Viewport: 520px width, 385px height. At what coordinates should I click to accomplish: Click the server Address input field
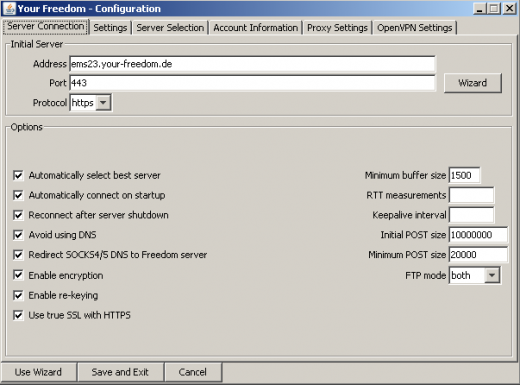[252, 64]
